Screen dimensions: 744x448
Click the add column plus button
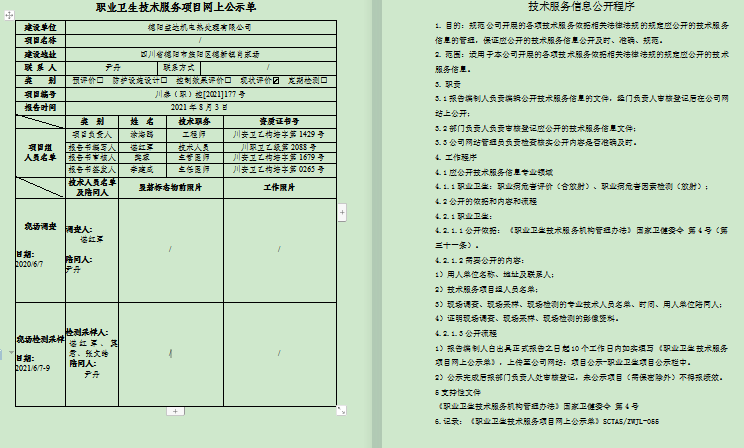(343, 212)
